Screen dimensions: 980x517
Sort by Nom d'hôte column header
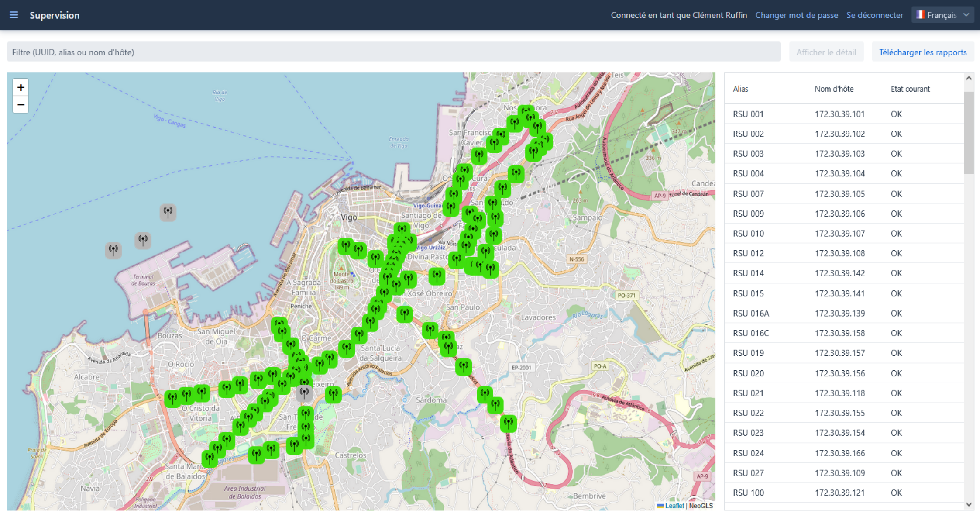(834, 89)
